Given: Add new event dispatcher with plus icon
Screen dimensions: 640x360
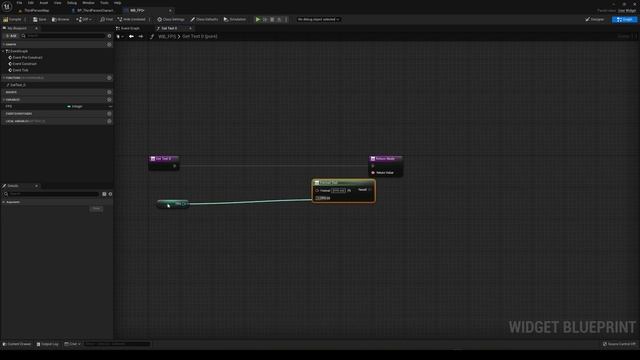Looking at the screenshot, I should click(109, 114).
